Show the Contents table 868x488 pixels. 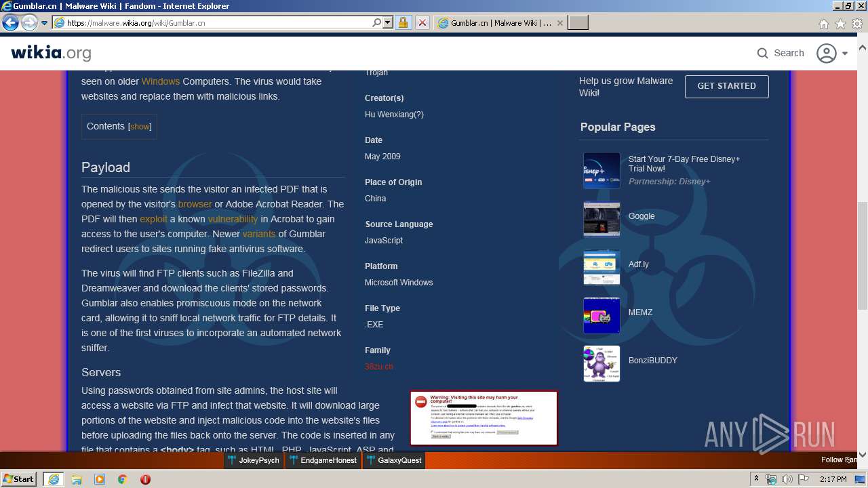[140, 127]
